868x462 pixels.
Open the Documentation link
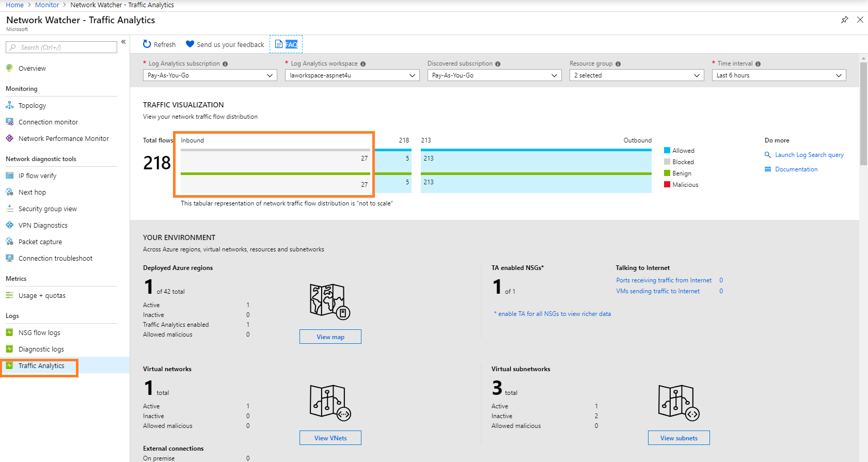796,169
